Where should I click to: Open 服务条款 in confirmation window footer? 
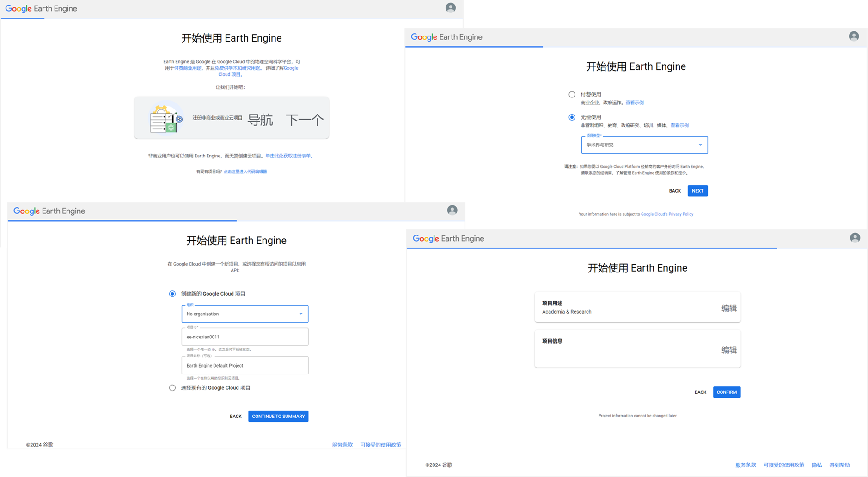click(x=746, y=465)
